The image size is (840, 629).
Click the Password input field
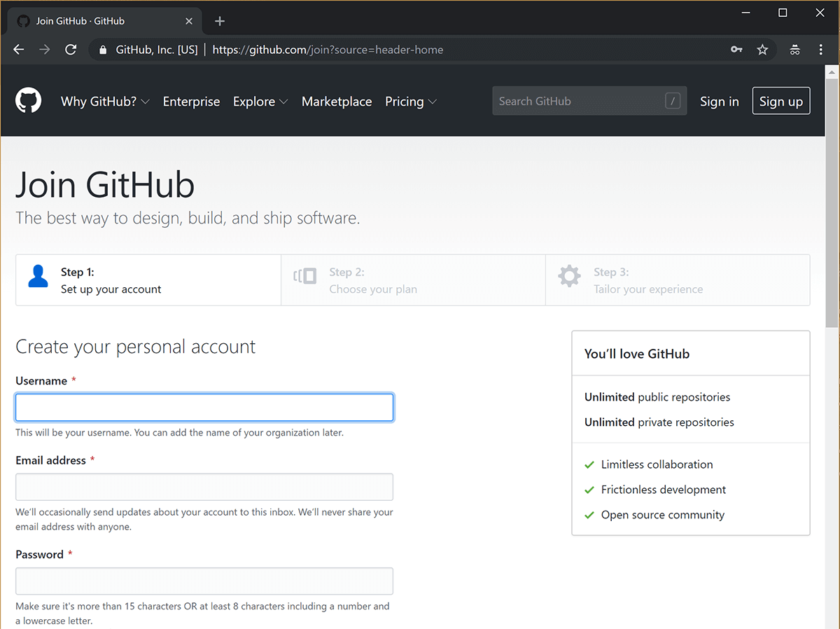204,581
